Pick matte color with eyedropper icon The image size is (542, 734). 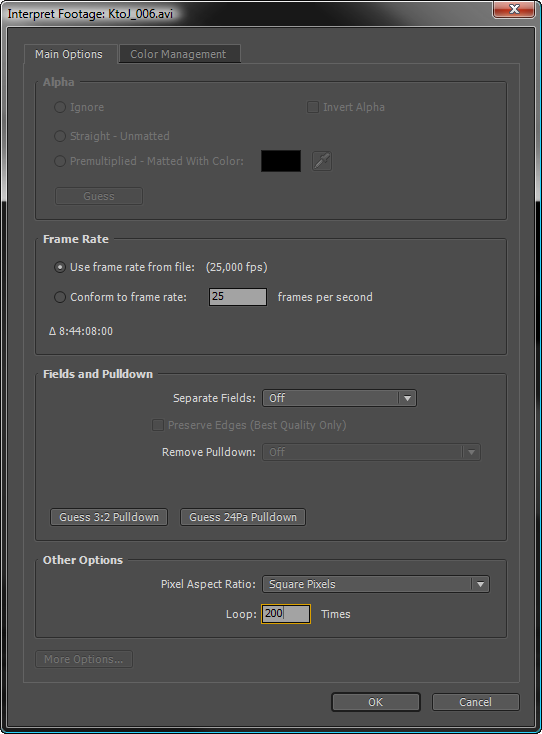322,161
